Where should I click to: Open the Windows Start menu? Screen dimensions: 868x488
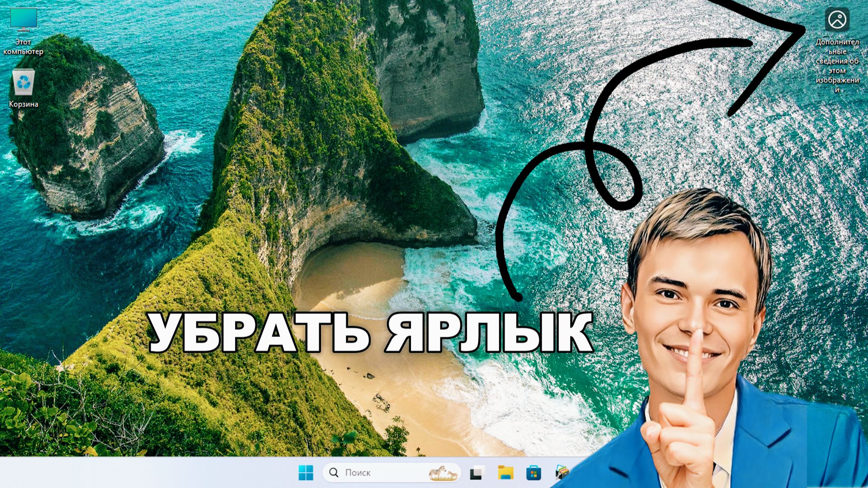(306, 473)
